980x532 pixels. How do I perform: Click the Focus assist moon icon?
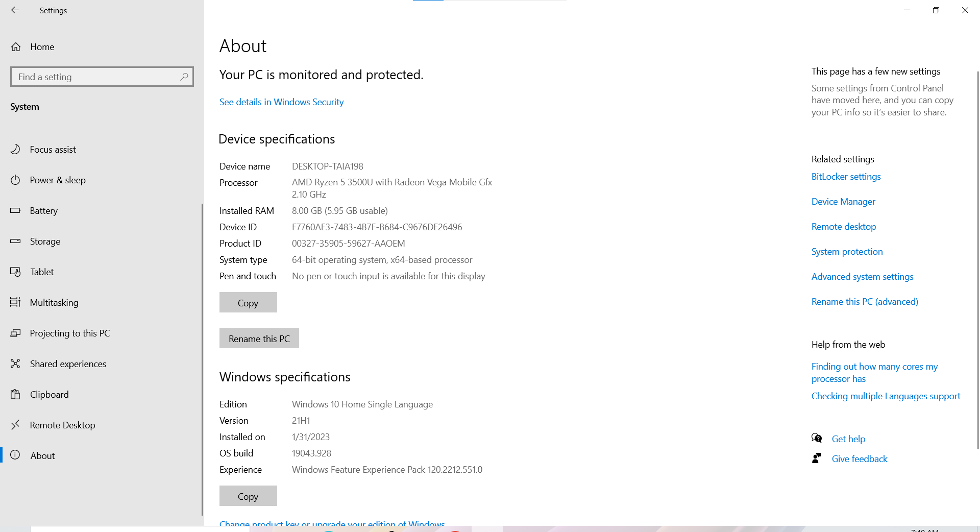click(x=15, y=149)
